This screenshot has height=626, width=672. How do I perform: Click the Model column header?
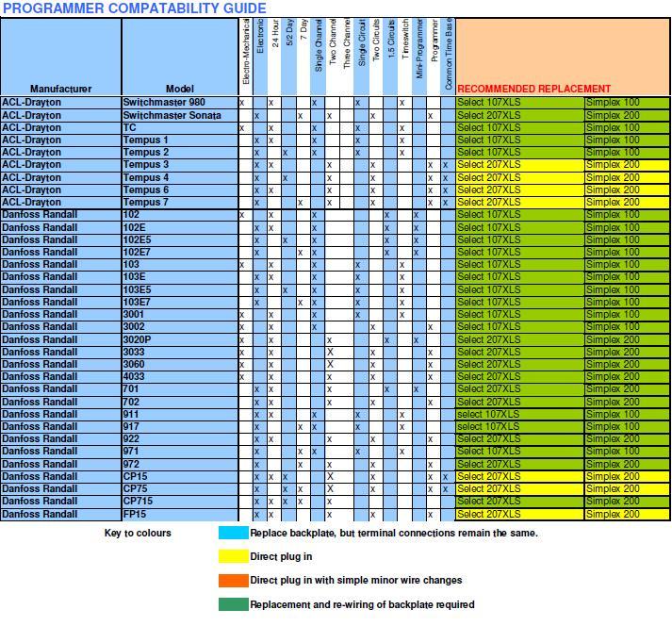coord(178,89)
